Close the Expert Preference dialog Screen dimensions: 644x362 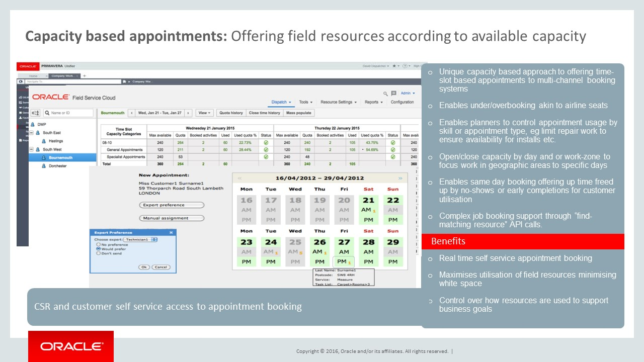[x=171, y=233]
